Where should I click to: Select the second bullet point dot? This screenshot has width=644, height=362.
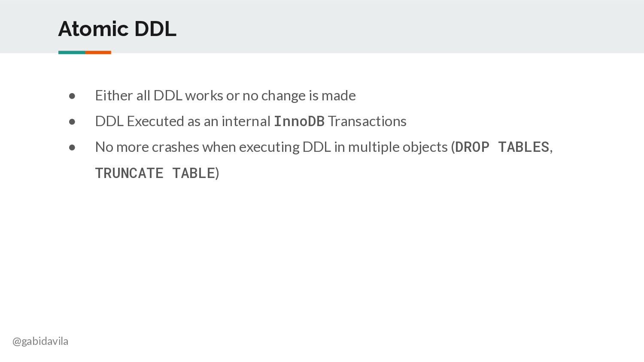pos(72,122)
